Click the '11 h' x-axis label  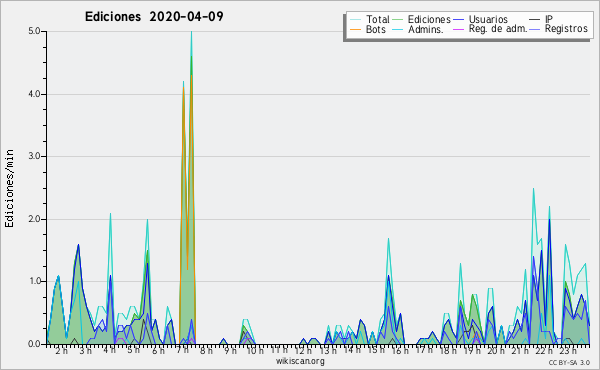279,350
